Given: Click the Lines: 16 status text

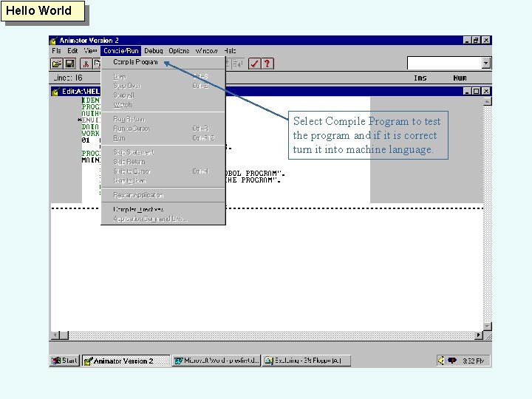Looking at the screenshot, I should pos(68,78).
